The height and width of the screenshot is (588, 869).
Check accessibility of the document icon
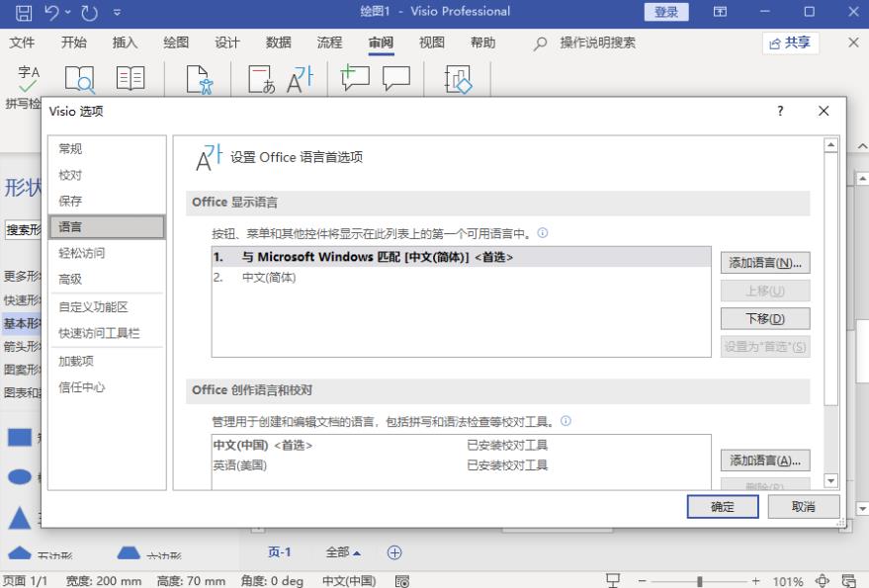(x=199, y=79)
